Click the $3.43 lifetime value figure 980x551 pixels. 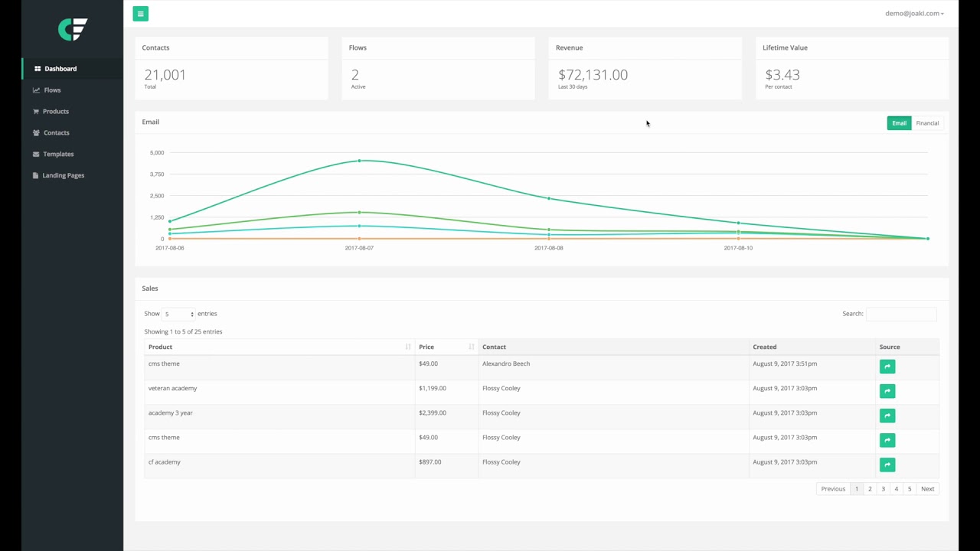click(x=782, y=75)
